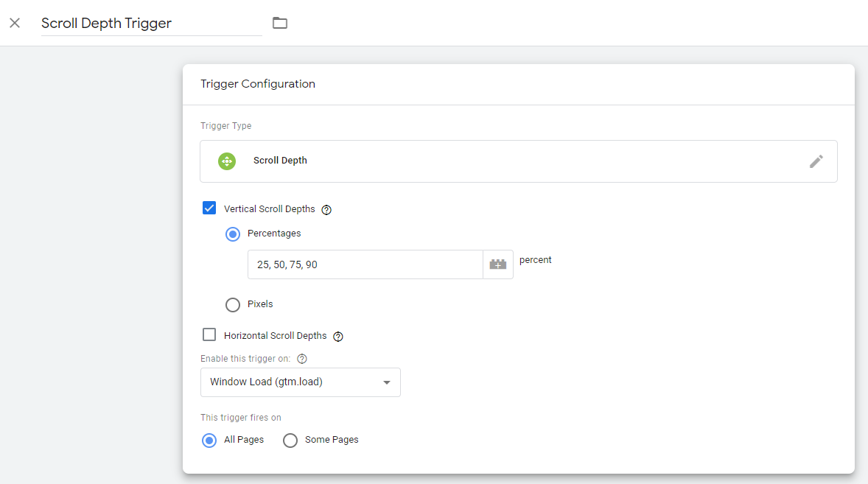868x484 pixels.
Task: Click the Scroll Depth trigger type label
Action: pos(280,161)
